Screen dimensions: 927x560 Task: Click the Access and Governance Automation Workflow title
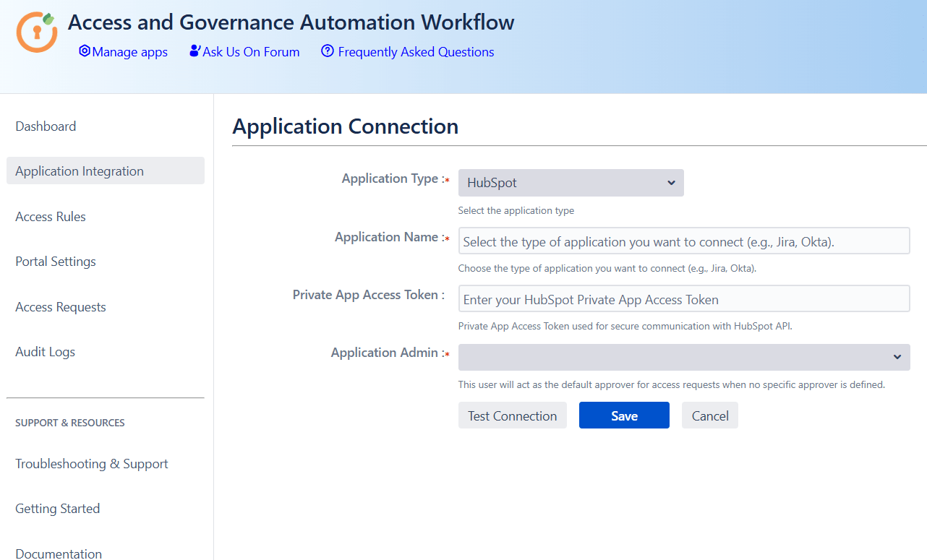click(291, 22)
